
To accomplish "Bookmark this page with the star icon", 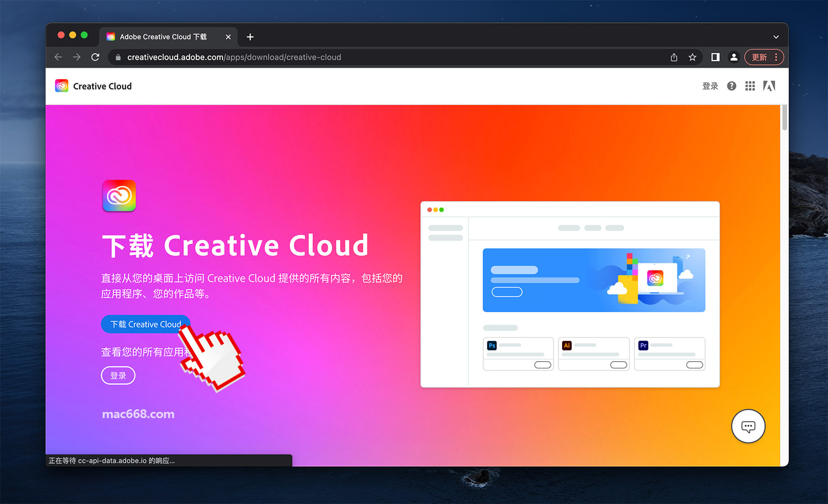I will tap(692, 57).
